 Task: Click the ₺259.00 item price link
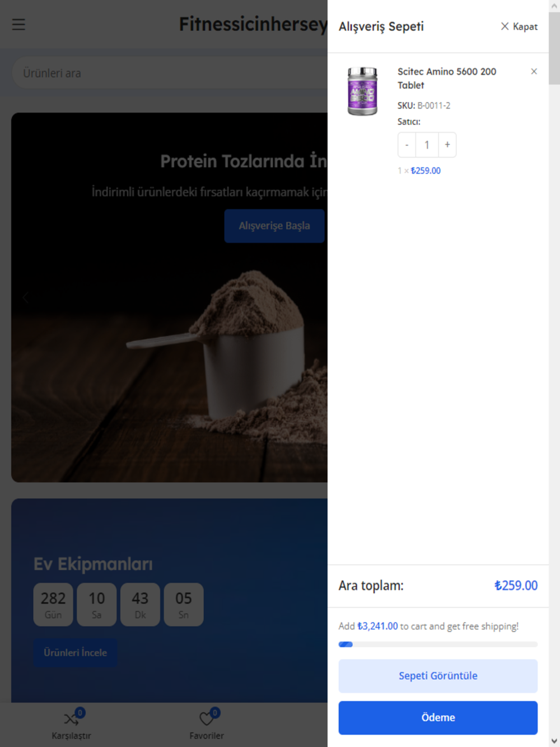click(x=426, y=171)
